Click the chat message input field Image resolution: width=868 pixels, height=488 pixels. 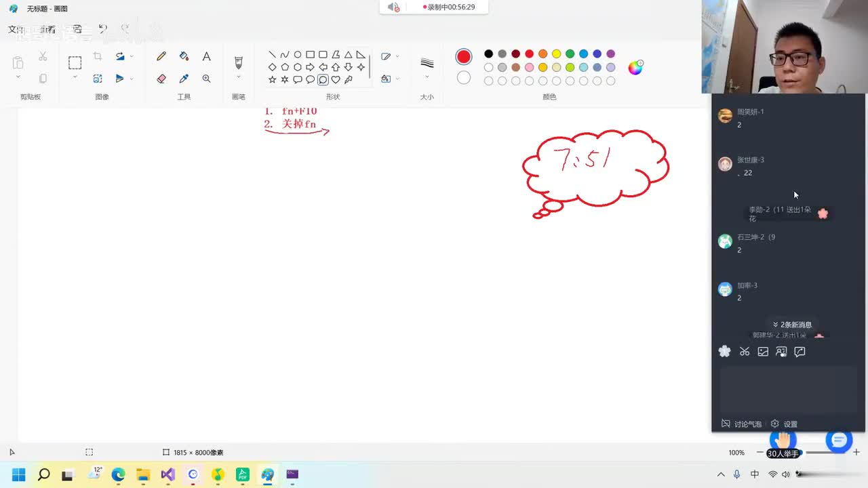[788, 388]
